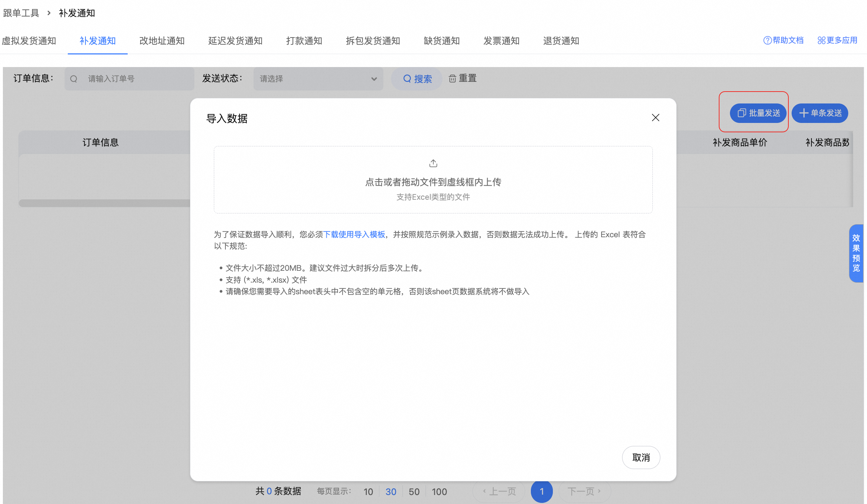
Task: Click 跟单工具 in the breadcrumb
Action: pos(21,13)
